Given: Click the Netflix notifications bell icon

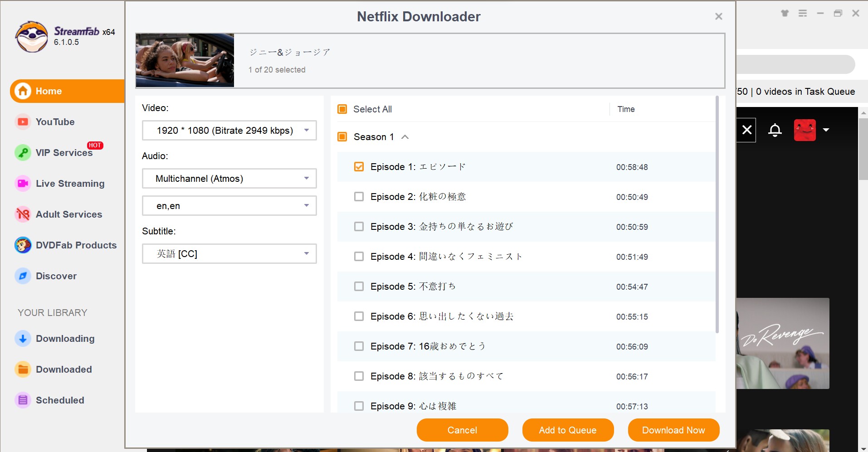Looking at the screenshot, I should click(x=775, y=130).
